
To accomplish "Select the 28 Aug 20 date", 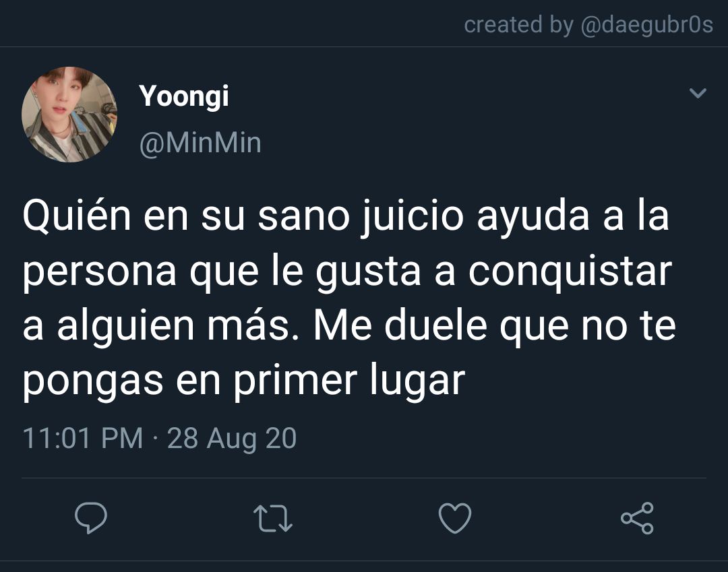I will 232,439.
